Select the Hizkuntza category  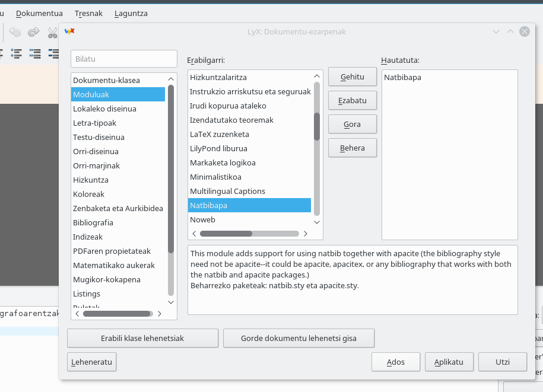tap(118, 180)
